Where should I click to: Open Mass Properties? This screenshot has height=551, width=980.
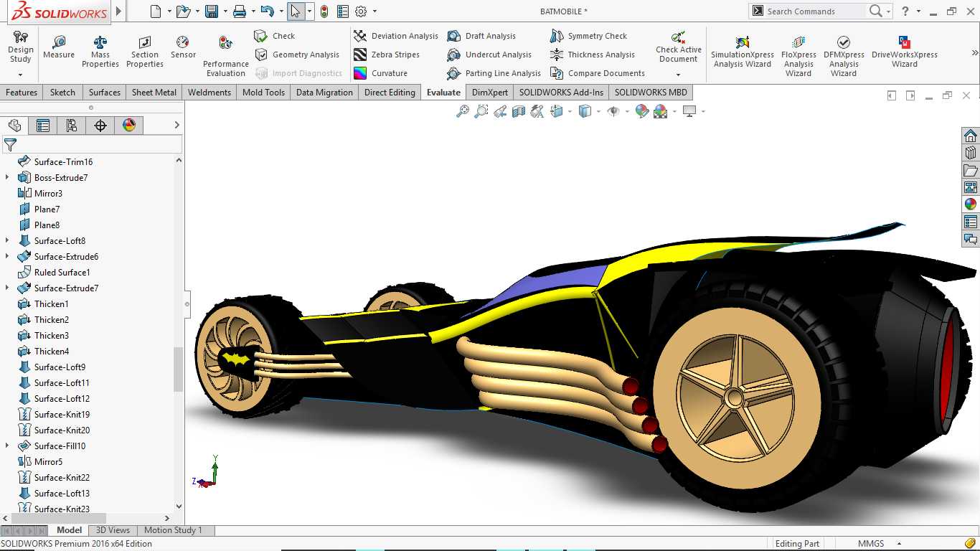click(x=100, y=52)
